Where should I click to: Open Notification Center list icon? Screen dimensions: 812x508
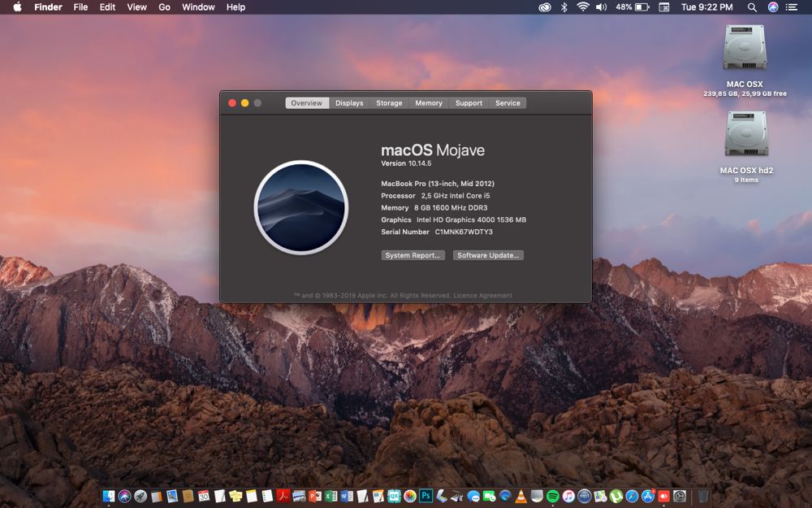[x=791, y=7]
